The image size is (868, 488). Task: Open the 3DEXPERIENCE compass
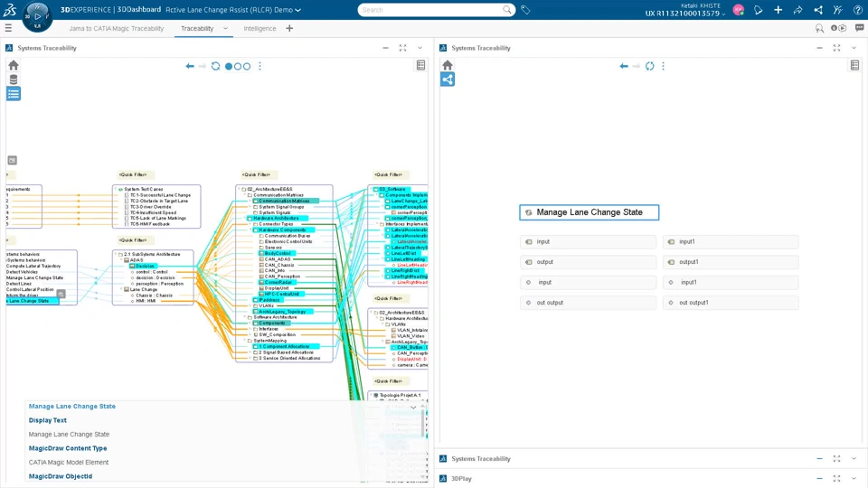click(x=37, y=15)
